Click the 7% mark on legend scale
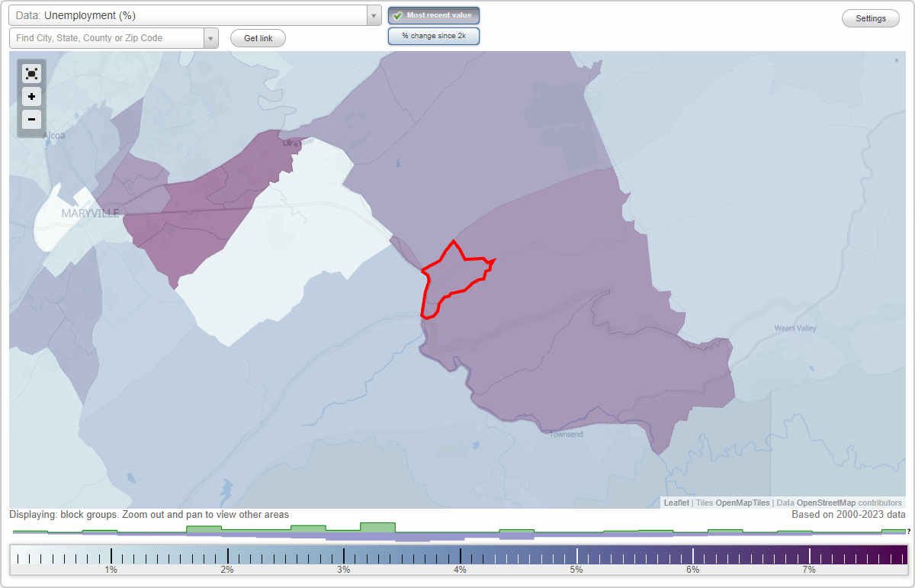The height and width of the screenshot is (588, 915). (x=809, y=570)
